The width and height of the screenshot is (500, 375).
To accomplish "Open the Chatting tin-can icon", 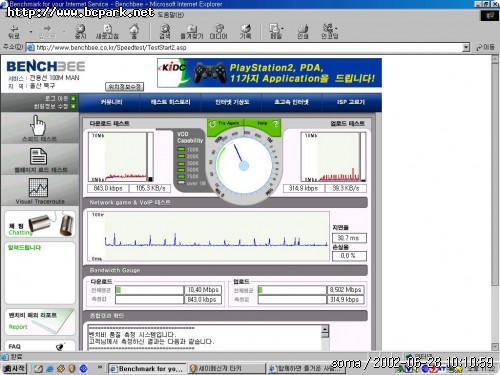I will point(40,224).
